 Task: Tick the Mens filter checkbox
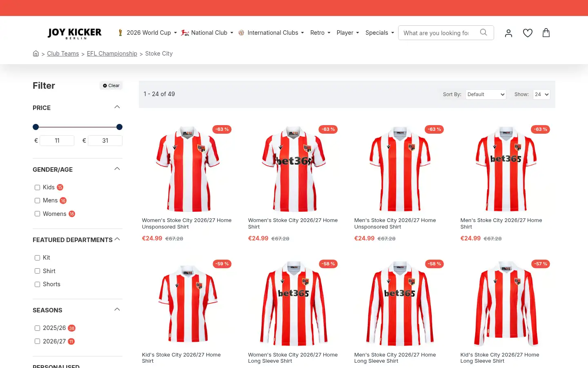click(x=37, y=200)
